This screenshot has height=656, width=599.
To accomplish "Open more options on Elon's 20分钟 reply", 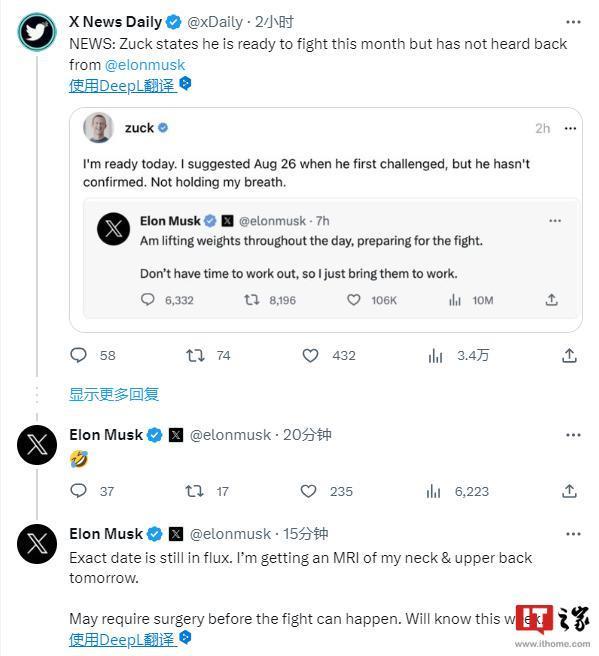I will point(573,435).
